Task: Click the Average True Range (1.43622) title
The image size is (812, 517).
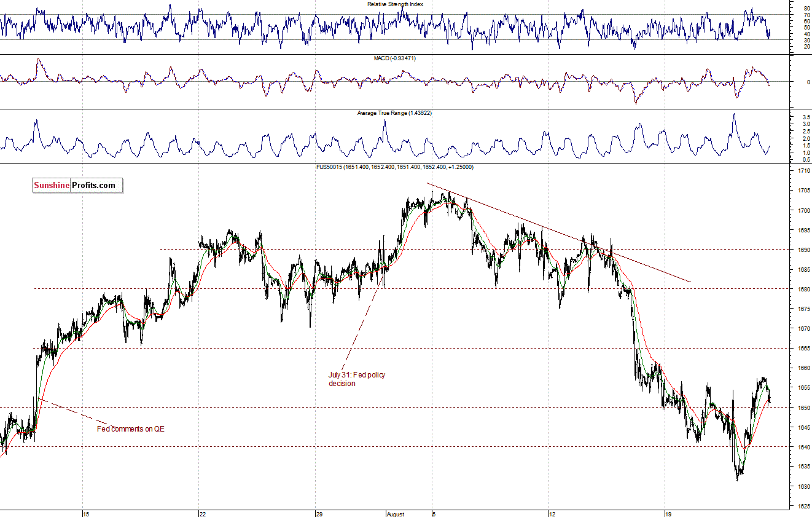Action: [396, 113]
